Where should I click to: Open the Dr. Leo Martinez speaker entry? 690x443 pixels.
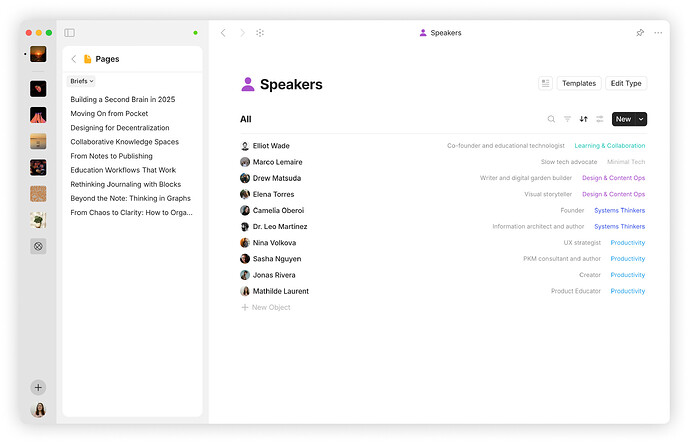tap(280, 227)
